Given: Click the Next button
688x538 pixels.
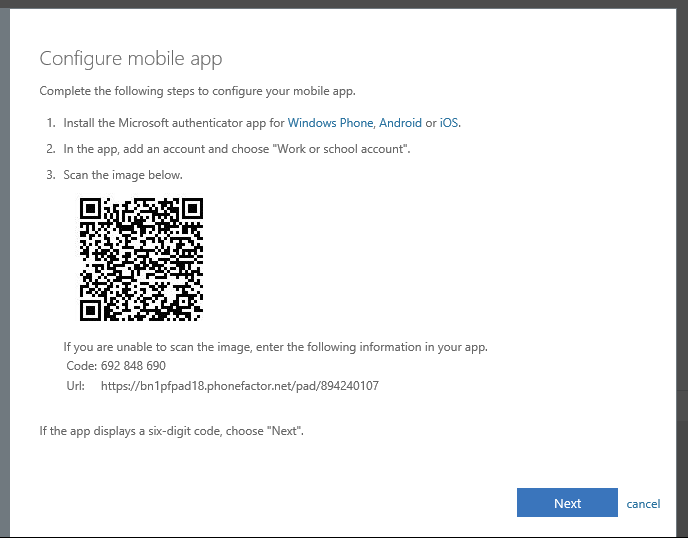Looking at the screenshot, I should (x=567, y=502).
